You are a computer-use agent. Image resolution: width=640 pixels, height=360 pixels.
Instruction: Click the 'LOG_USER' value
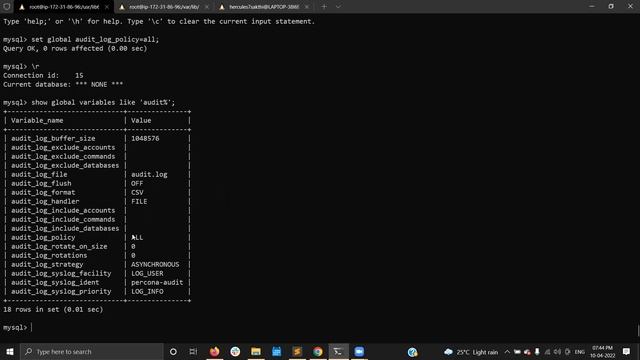point(147,273)
